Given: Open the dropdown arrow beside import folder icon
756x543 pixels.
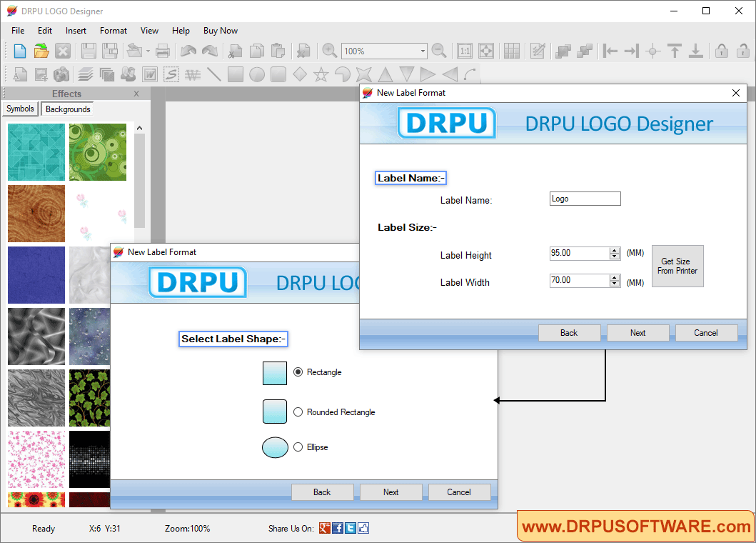Looking at the screenshot, I should pyautogui.click(x=148, y=51).
